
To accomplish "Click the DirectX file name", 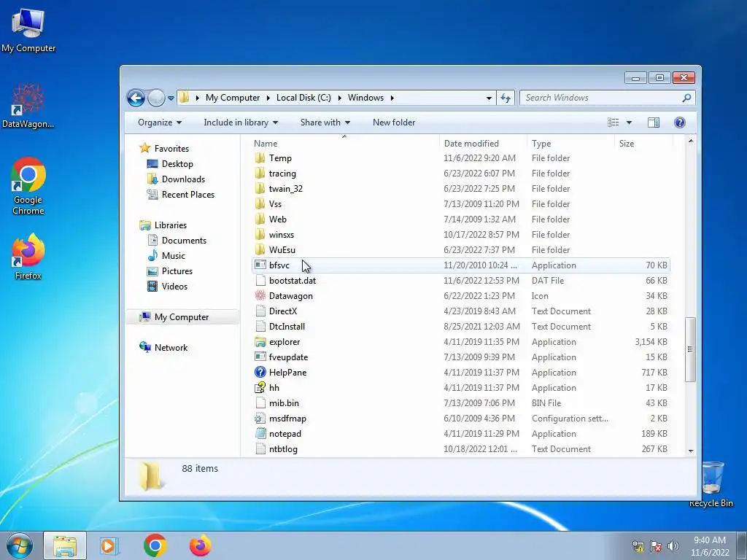I will click(283, 311).
